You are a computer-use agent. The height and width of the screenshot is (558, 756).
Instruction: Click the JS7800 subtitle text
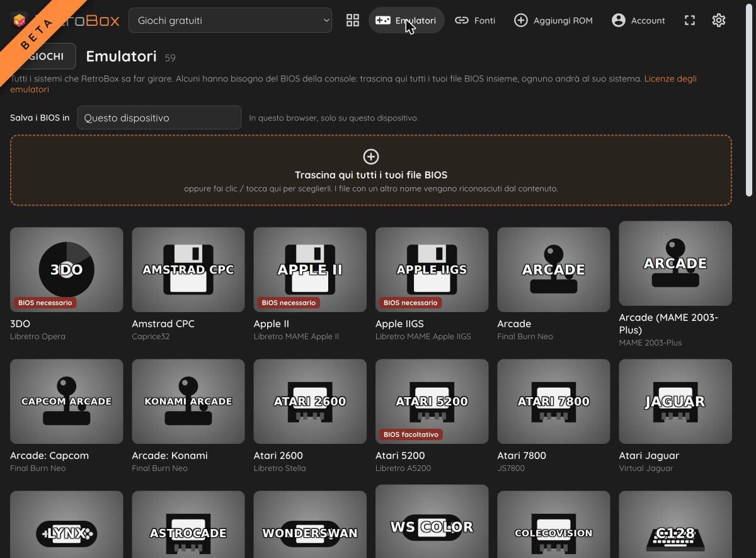(511, 468)
